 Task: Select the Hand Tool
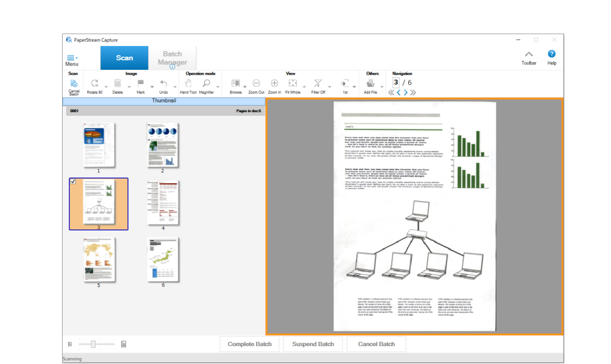[x=189, y=84]
